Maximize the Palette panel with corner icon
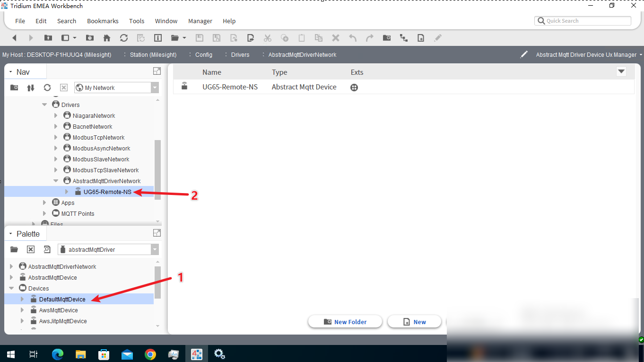 [x=157, y=233]
